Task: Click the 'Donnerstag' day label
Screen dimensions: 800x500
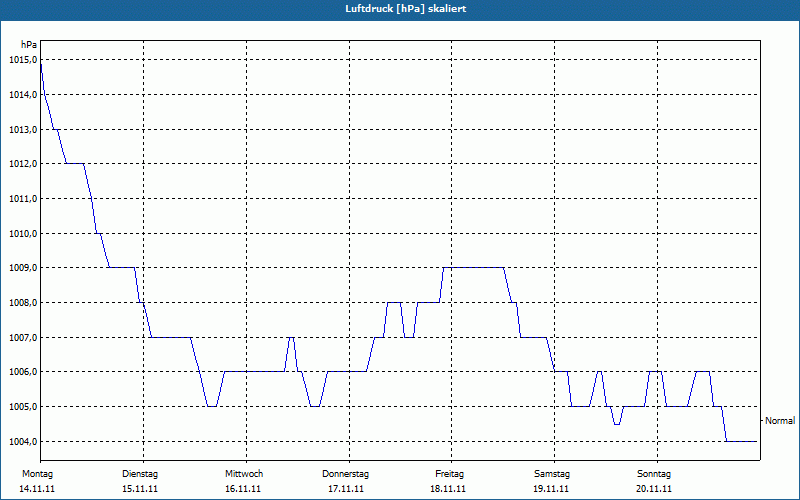Action: 345,474
